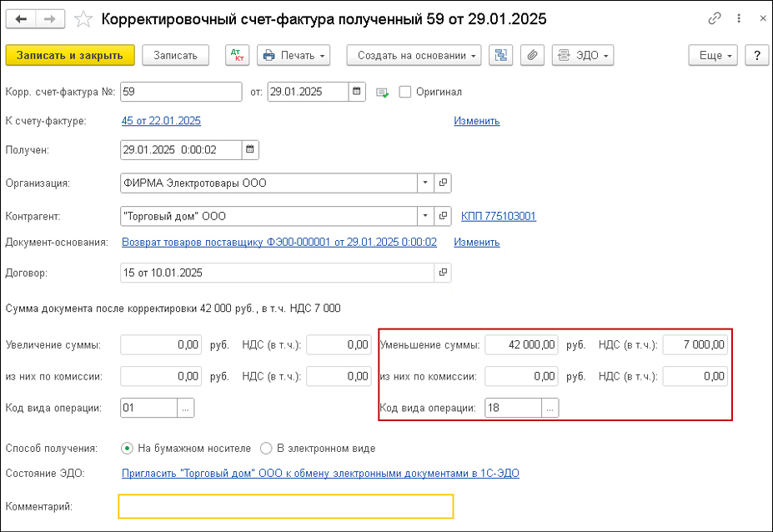
Task: Open the document structure icon
Action: click(x=501, y=56)
